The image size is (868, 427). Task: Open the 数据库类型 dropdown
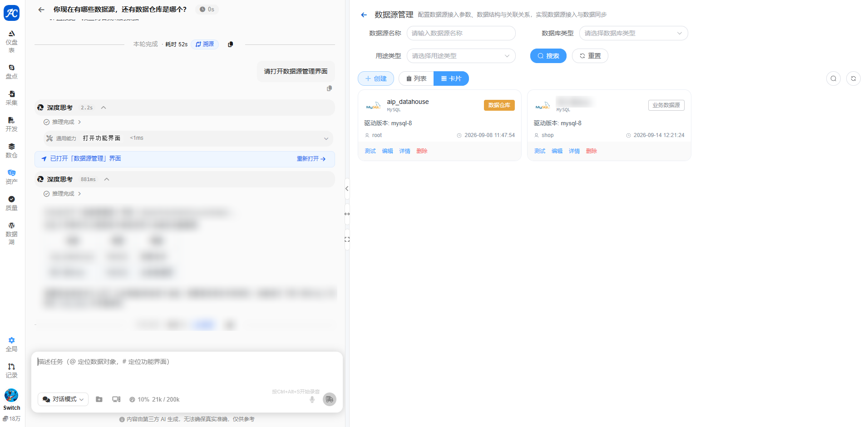pos(634,33)
